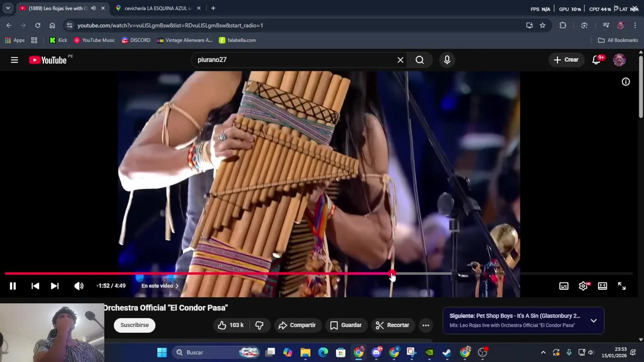Open the Chrome extensions puzzle icon
644x362 pixels.
[x=563, y=25]
